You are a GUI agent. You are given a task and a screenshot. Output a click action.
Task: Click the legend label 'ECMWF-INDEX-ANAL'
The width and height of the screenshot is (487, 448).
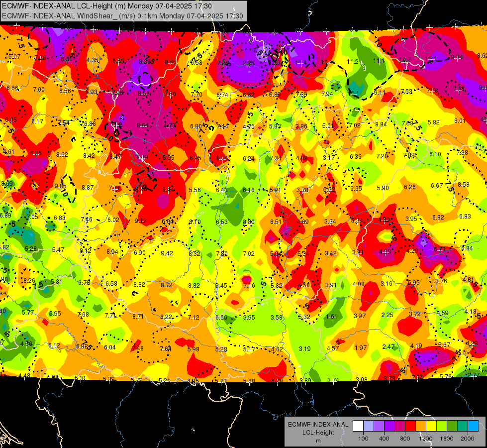tap(318, 425)
